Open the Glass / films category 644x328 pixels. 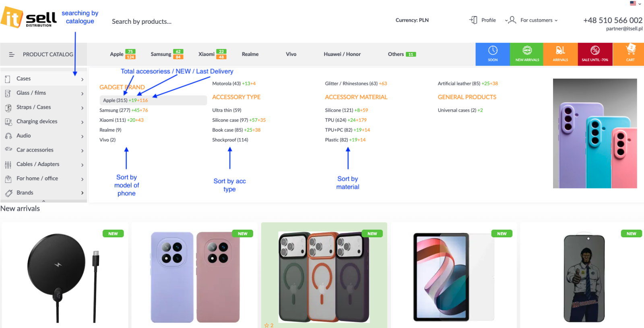click(x=31, y=93)
